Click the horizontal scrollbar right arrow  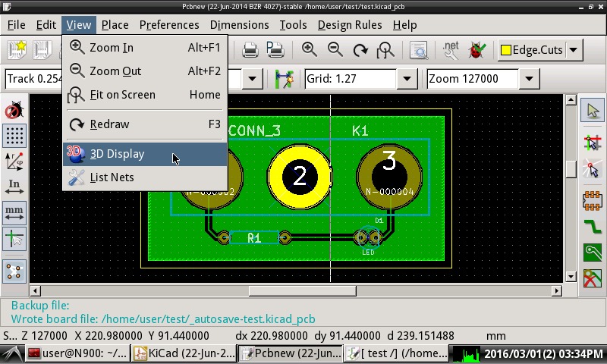point(557,290)
